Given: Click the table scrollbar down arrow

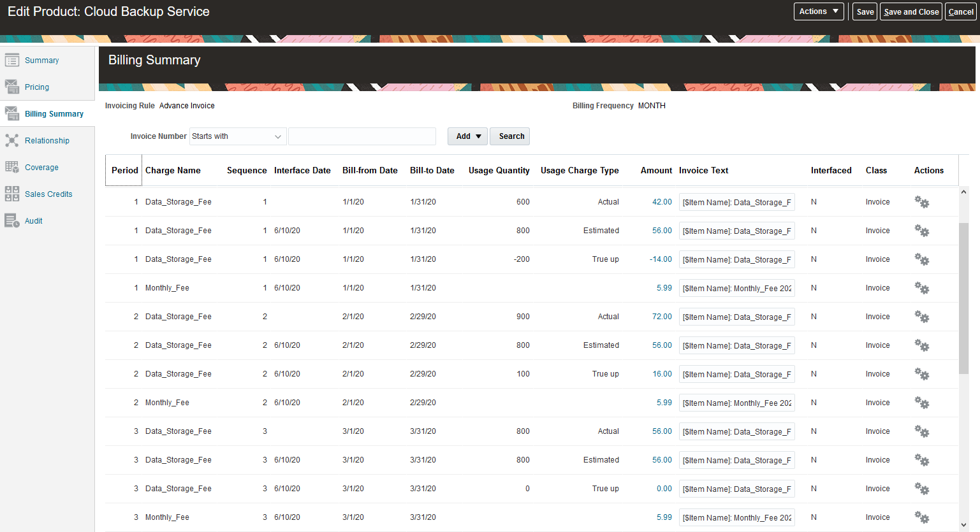Looking at the screenshot, I should pos(963,525).
